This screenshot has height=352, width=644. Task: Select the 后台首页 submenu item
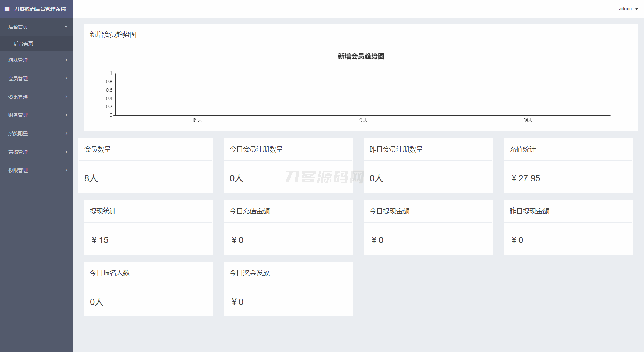[24, 43]
